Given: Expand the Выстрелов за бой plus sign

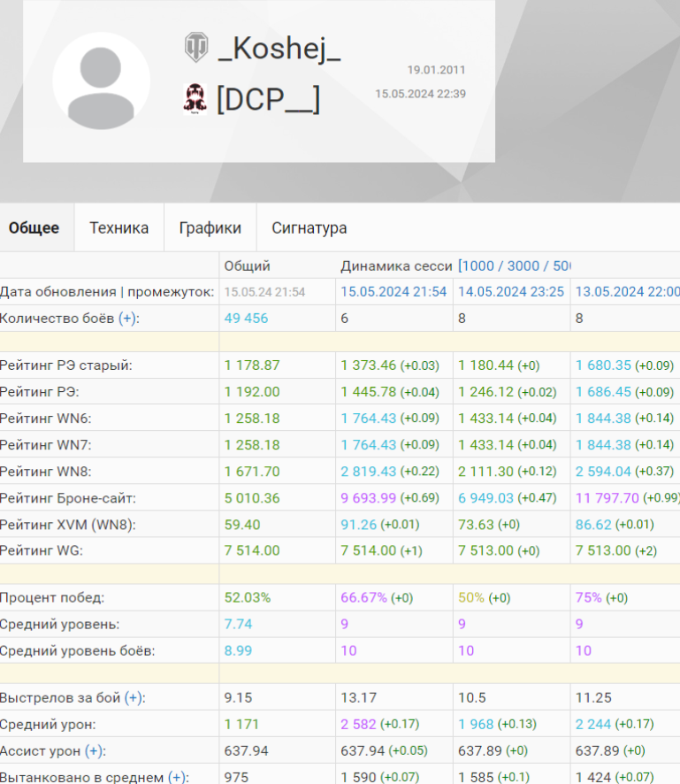Looking at the screenshot, I should (134, 698).
